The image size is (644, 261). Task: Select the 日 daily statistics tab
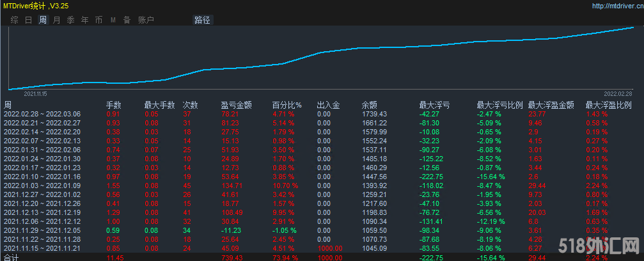point(28,20)
